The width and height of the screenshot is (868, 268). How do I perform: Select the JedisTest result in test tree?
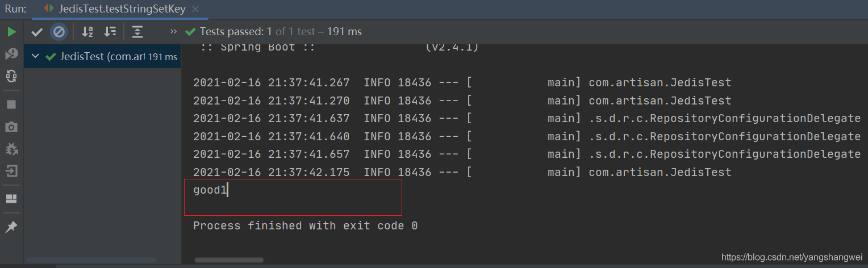[102, 56]
